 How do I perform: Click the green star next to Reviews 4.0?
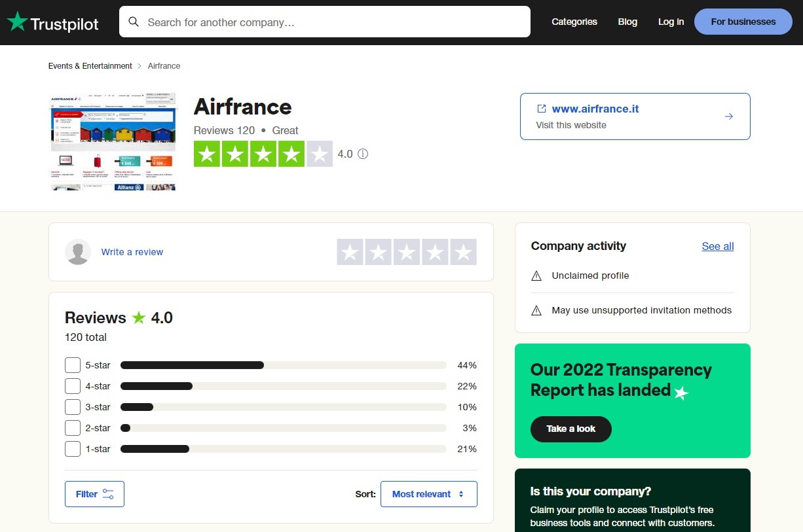(138, 317)
